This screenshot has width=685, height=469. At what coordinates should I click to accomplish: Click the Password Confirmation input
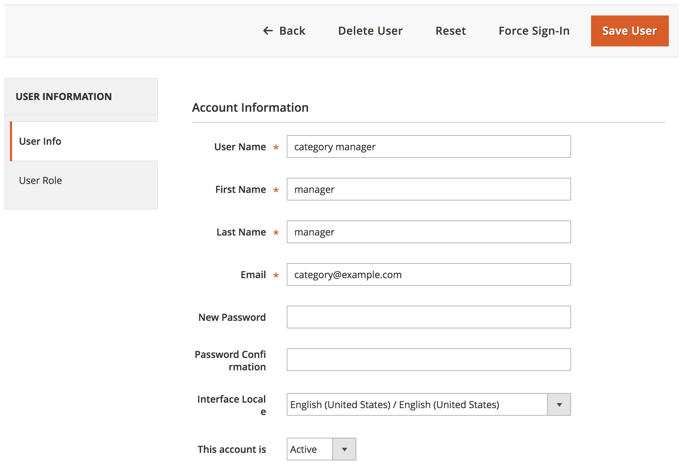pos(428,360)
